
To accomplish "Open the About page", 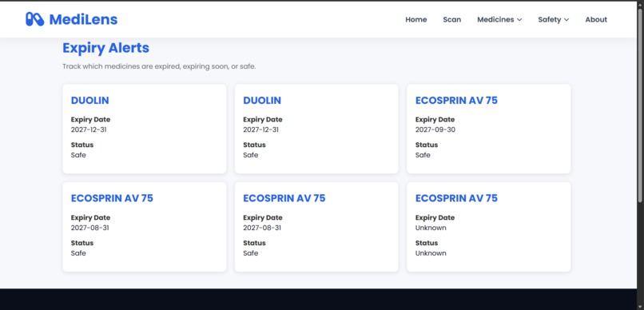I will pyautogui.click(x=596, y=19).
